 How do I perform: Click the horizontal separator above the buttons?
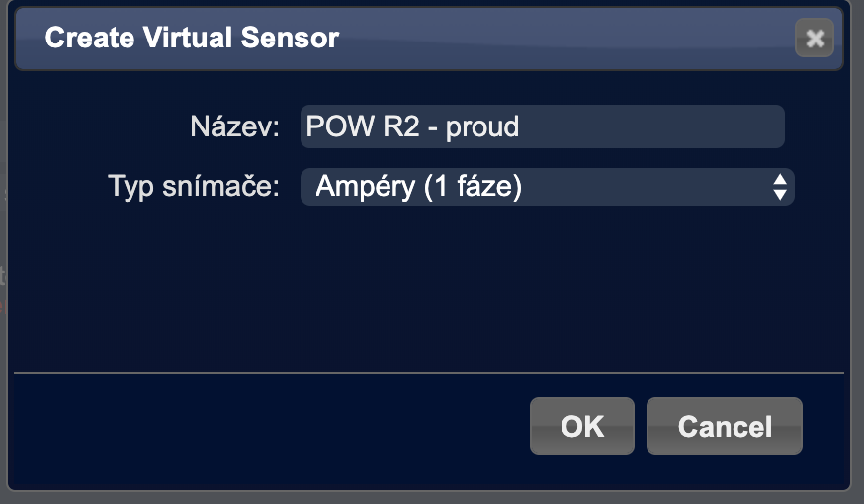tap(429, 373)
